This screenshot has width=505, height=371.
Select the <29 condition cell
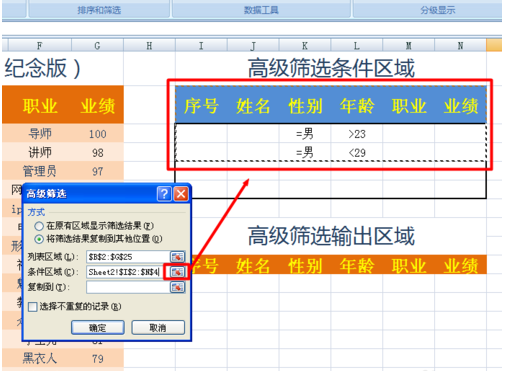[x=357, y=153]
